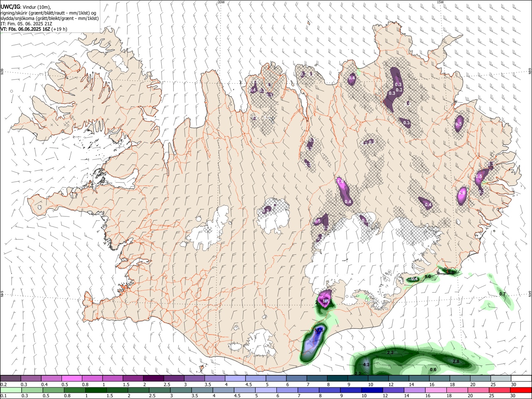Select the lavender 5 swatch in lower scale
532x399 pixels.
[265, 390]
